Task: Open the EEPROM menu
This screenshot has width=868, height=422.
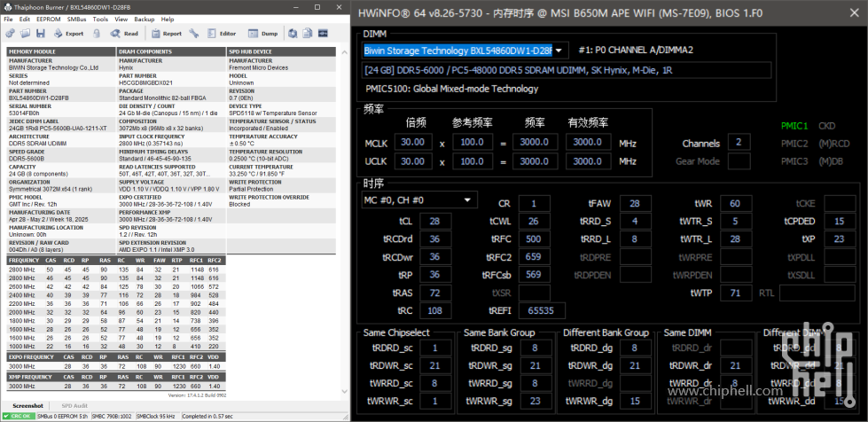Action: pos(49,19)
